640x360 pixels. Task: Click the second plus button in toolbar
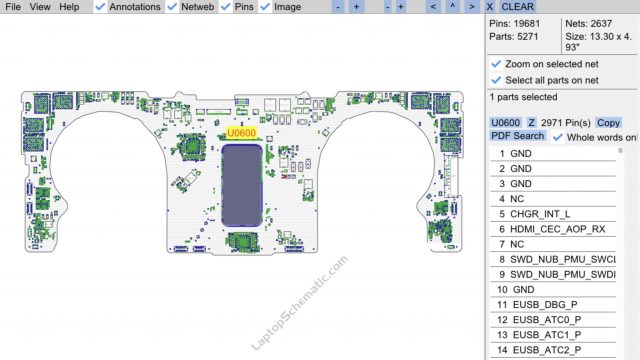401,7
